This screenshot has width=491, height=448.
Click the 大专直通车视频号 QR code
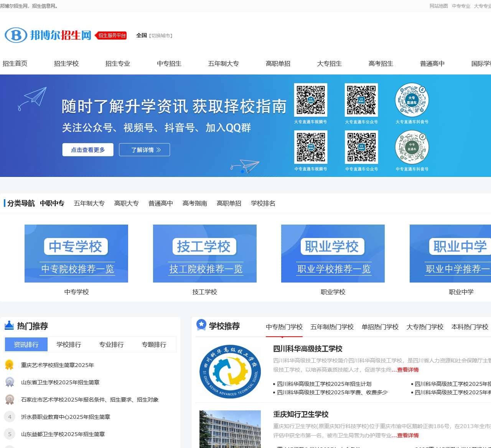(311, 100)
